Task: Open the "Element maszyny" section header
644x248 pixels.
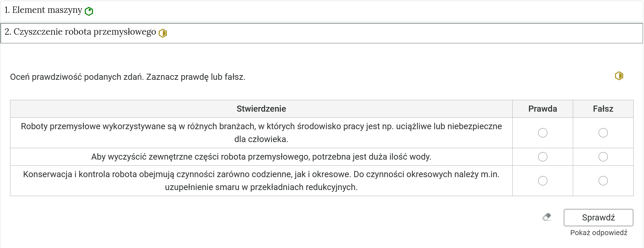Action: [43, 10]
